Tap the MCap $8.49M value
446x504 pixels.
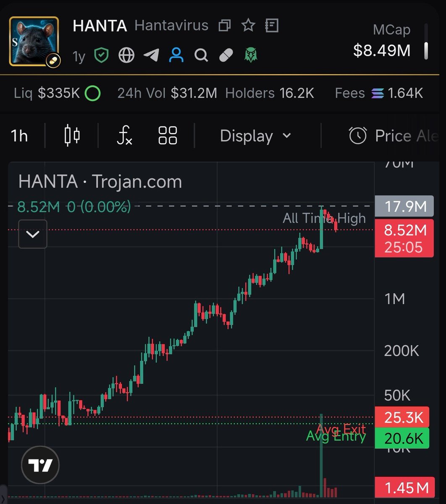[381, 50]
